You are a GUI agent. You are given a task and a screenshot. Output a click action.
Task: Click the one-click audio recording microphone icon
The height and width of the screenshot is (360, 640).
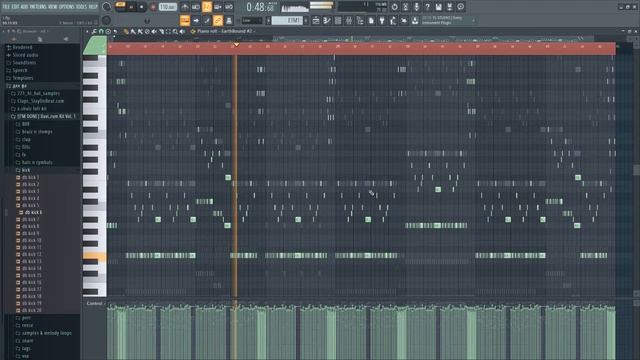pyautogui.click(x=416, y=7)
